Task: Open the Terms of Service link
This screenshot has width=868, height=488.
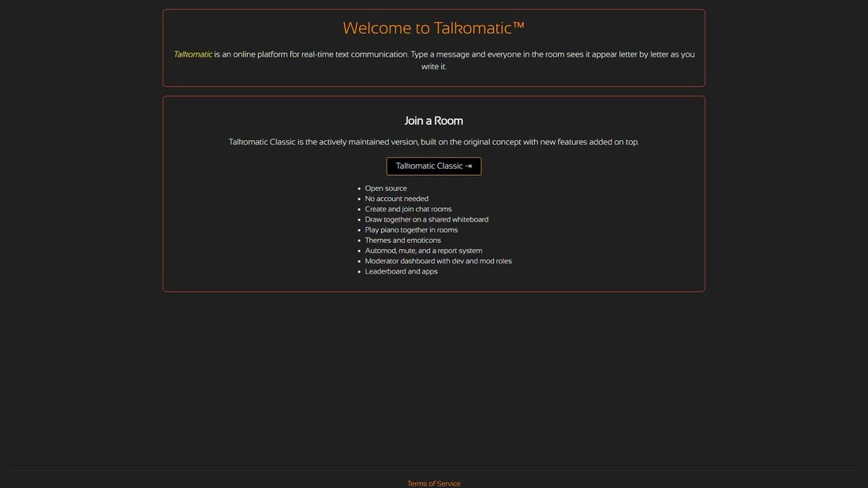Action: click(433, 483)
